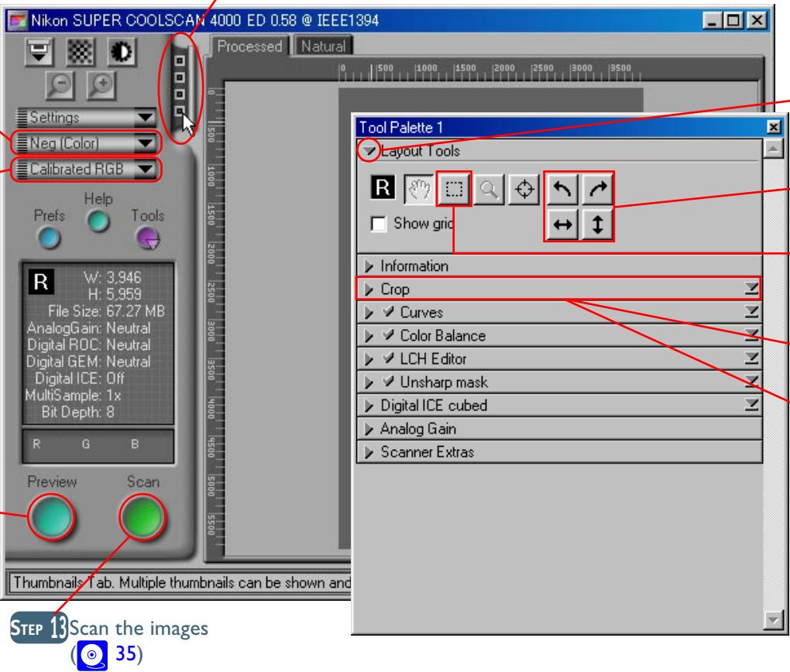
Task: Select the crop marquee tool
Action: (454, 189)
